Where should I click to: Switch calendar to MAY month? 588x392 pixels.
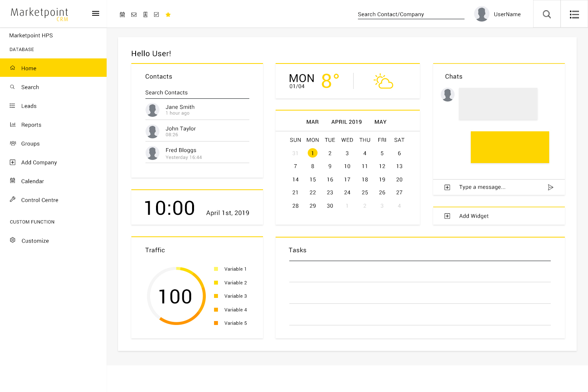tap(380, 122)
